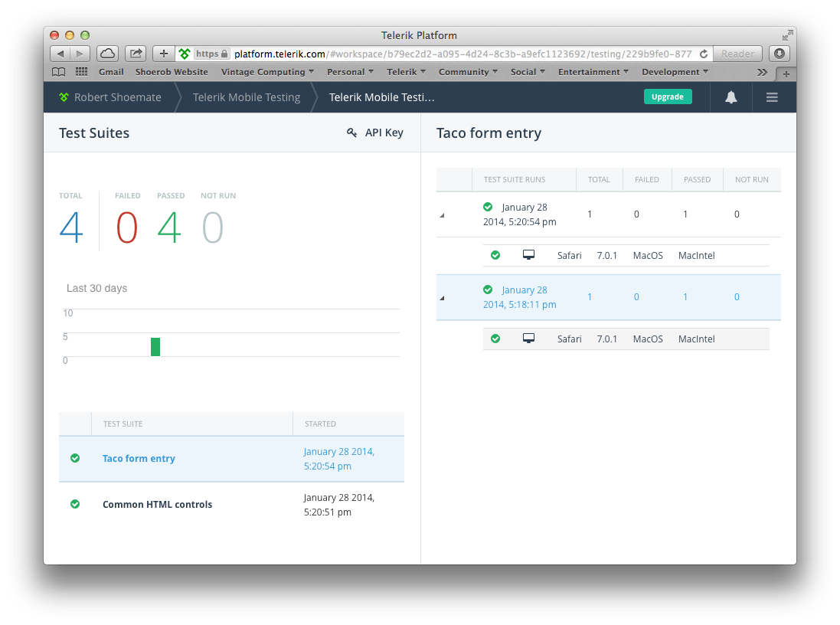Click the Share icon in toolbar
Screen dimensions: 840x625
[136, 54]
